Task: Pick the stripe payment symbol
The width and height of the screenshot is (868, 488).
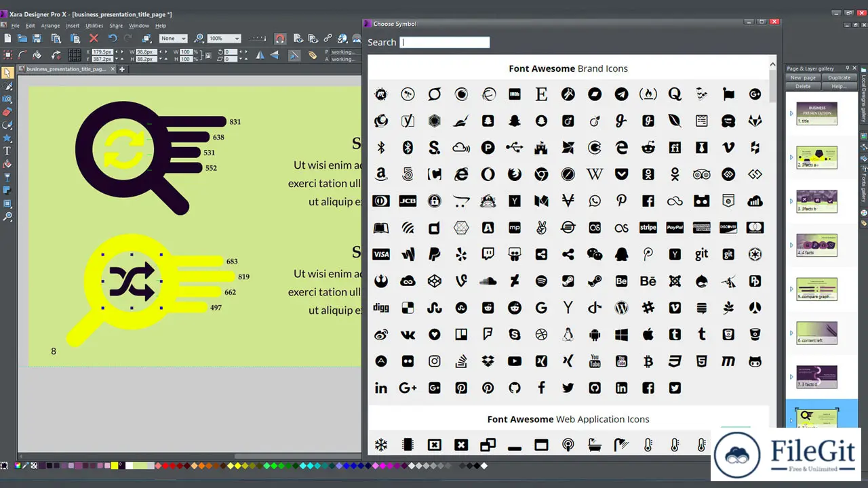Action: click(648, 228)
